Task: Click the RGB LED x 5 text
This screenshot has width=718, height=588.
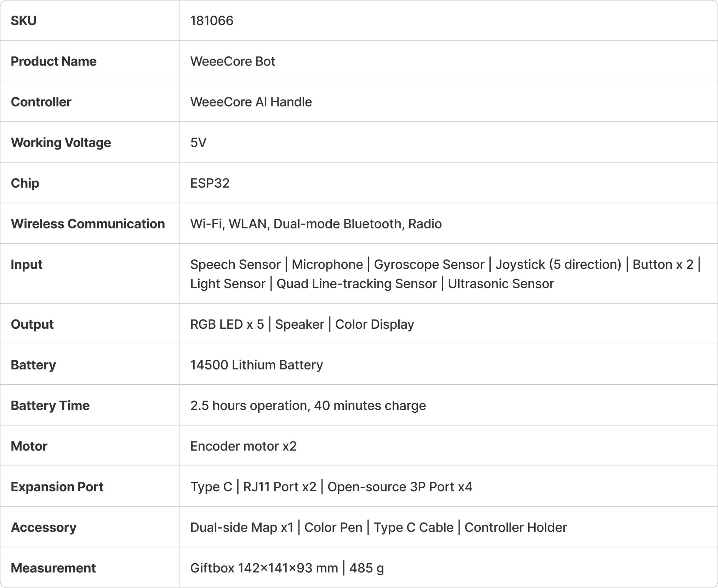Action: tap(227, 324)
